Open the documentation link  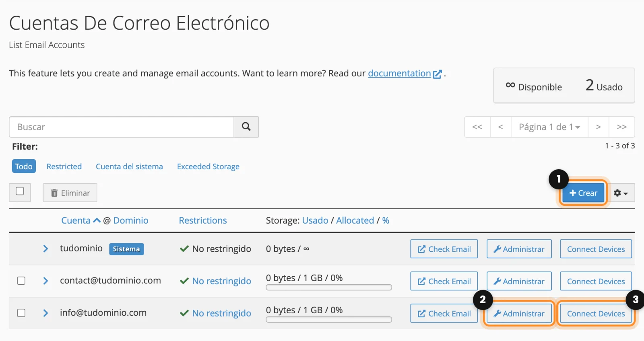(399, 73)
